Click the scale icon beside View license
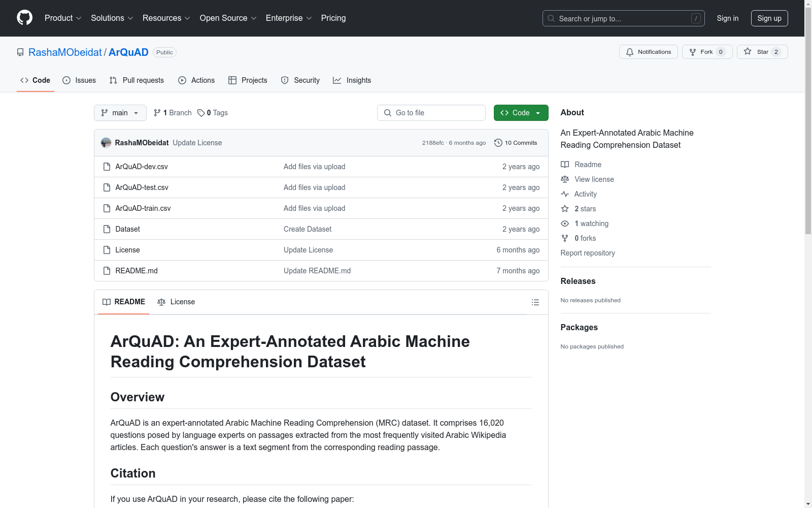This screenshot has width=812, height=508. click(x=565, y=179)
